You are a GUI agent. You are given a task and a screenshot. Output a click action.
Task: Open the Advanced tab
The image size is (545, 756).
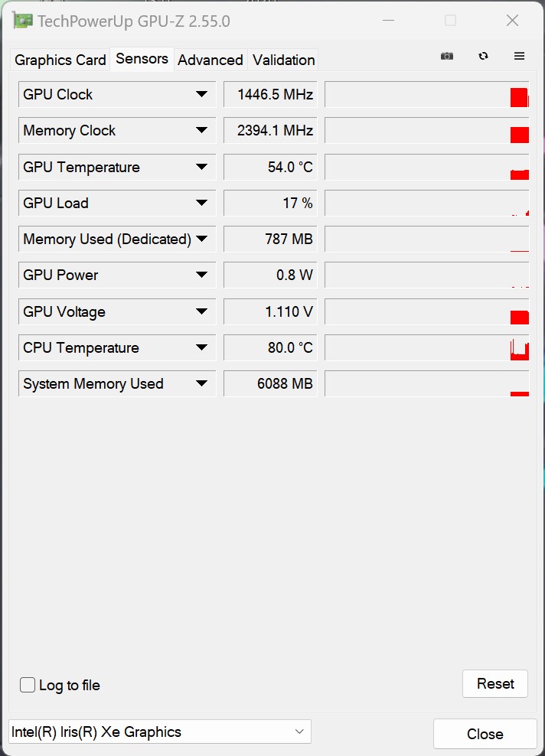tap(210, 60)
